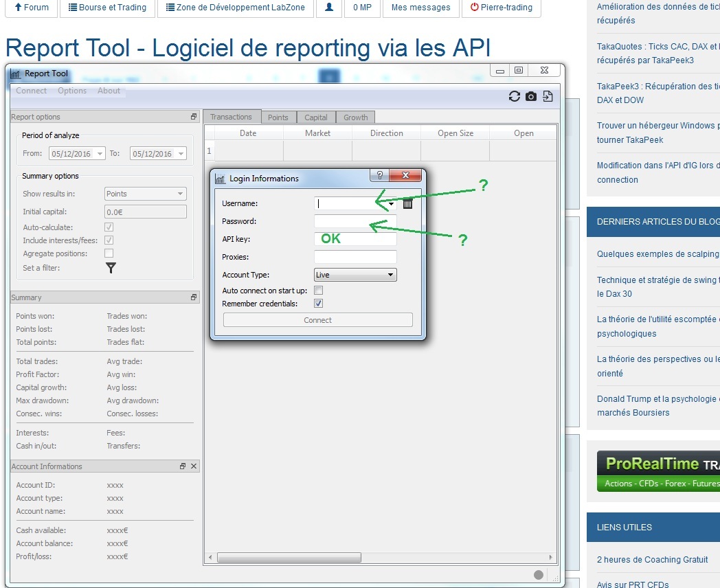Open the Connect menu
This screenshot has height=588, width=720.
click(x=31, y=91)
